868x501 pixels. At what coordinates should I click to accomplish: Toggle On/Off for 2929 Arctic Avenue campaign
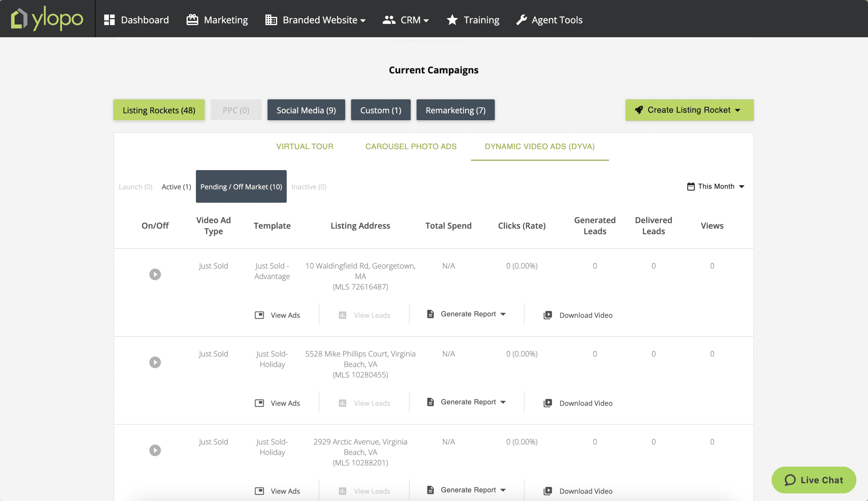pyautogui.click(x=155, y=450)
